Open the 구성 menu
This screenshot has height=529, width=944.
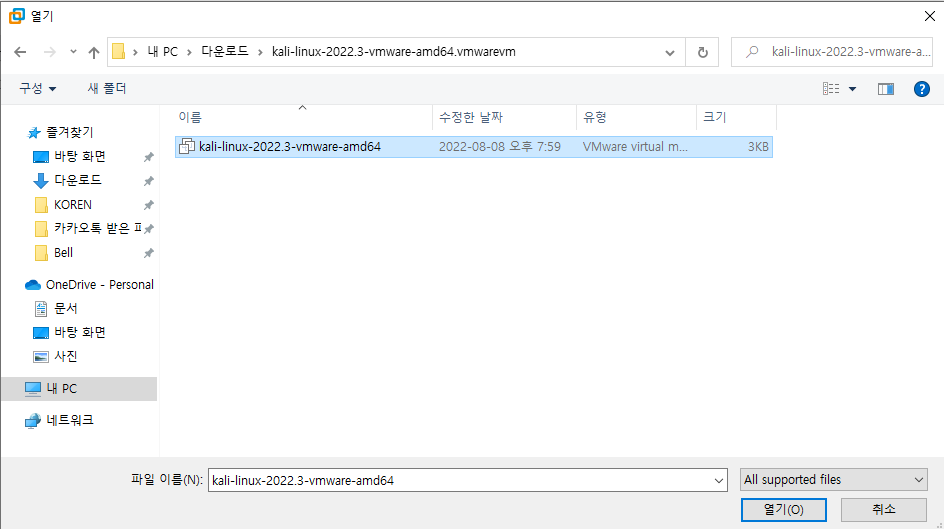37,88
